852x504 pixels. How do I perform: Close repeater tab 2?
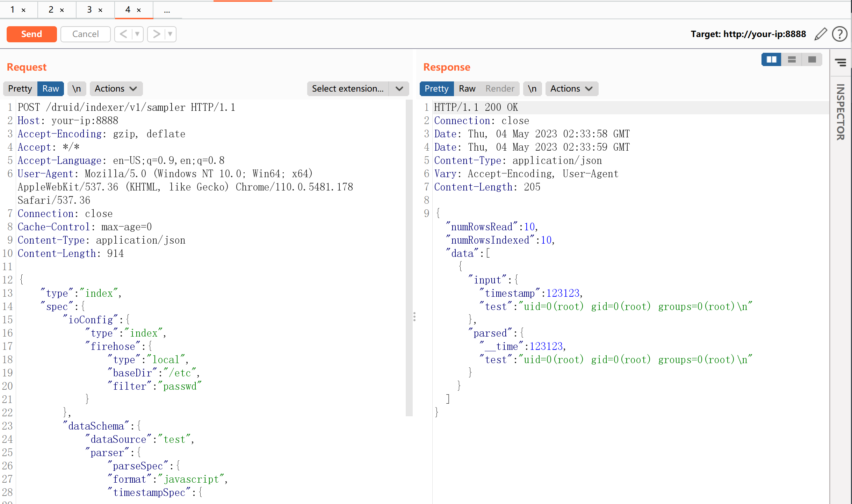62,10
